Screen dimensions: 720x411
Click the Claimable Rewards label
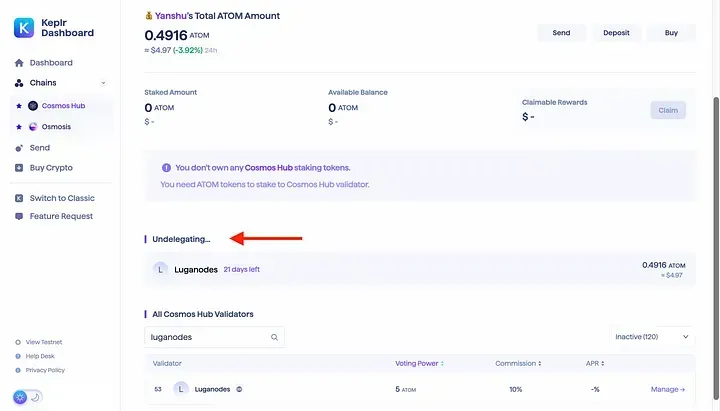point(554,102)
